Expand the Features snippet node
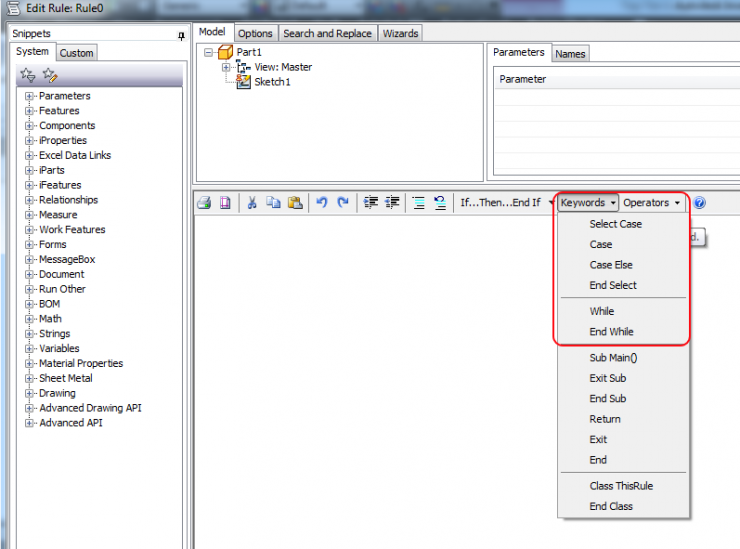 pos(29,111)
